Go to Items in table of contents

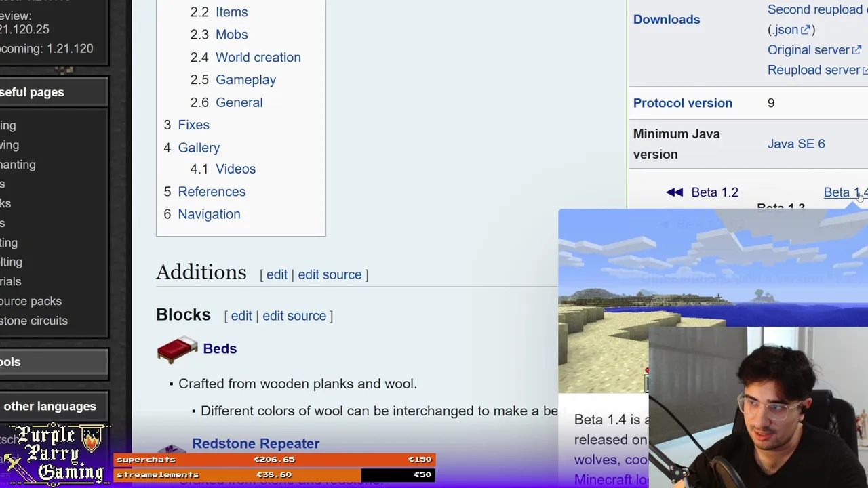(231, 12)
